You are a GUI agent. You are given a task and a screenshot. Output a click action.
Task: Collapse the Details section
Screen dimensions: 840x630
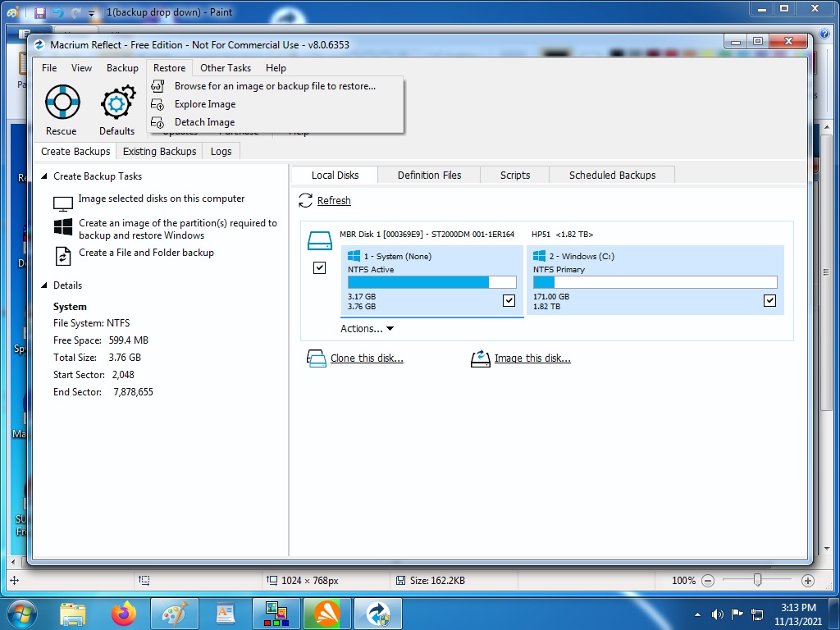pyautogui.click(x=44, y=285)
